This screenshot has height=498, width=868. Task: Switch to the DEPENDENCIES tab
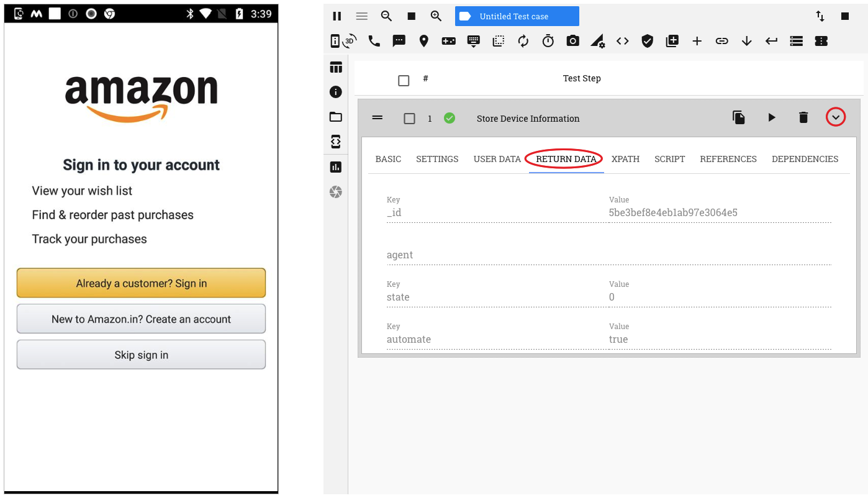coord(805,159)
